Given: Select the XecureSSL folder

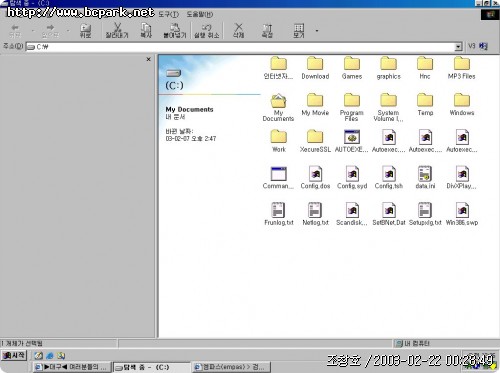Looking at the screenshot, I should (x=315, y=141).
